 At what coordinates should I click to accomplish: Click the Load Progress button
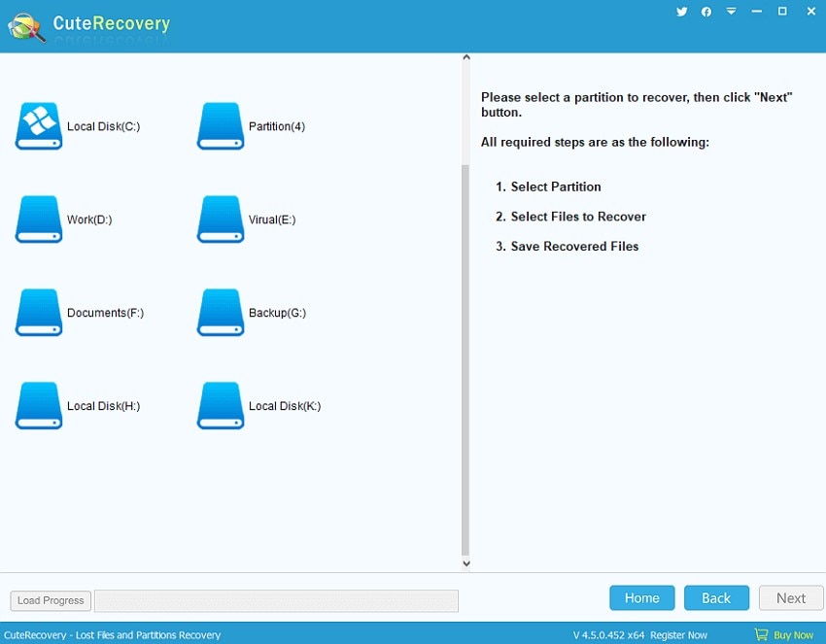point(51,601)
